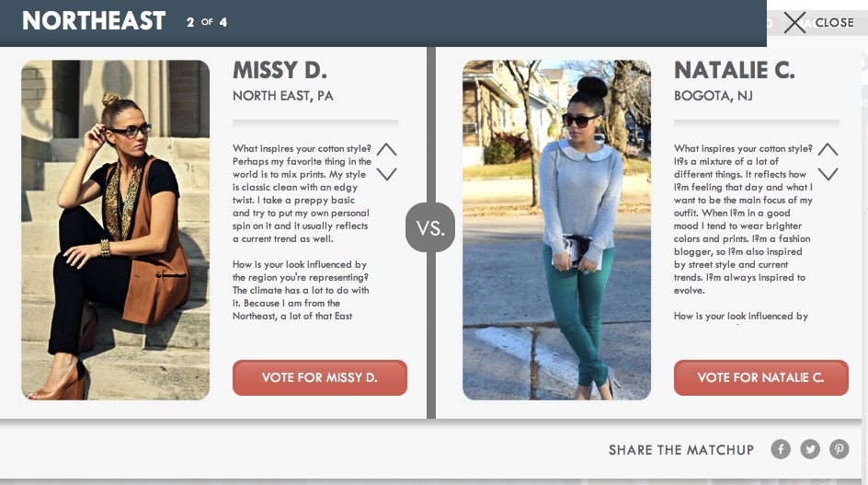868x485 pixels.
Task: Click the Missy D. name heading
Action: (x=280, y=70)
